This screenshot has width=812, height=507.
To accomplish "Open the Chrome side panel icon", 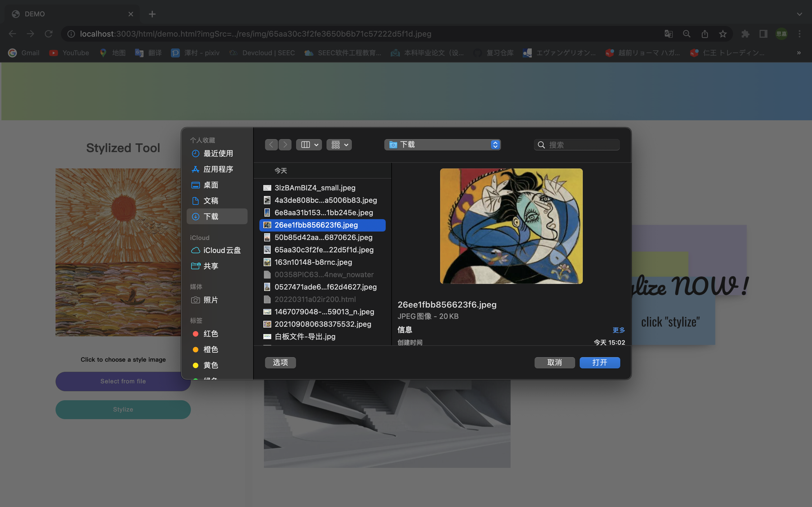I will [x=763, y=34].
